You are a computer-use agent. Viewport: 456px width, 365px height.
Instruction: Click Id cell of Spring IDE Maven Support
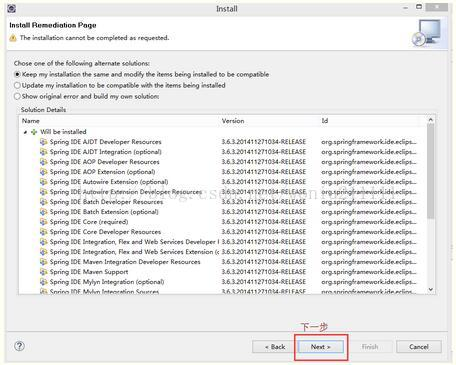tap(369, 272)
